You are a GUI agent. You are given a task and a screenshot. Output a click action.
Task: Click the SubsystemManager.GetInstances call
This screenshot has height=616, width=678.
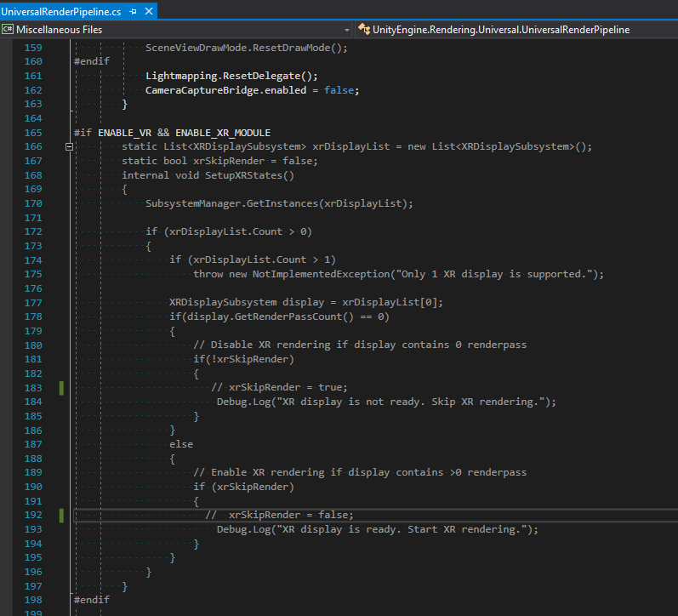[279, 203]
